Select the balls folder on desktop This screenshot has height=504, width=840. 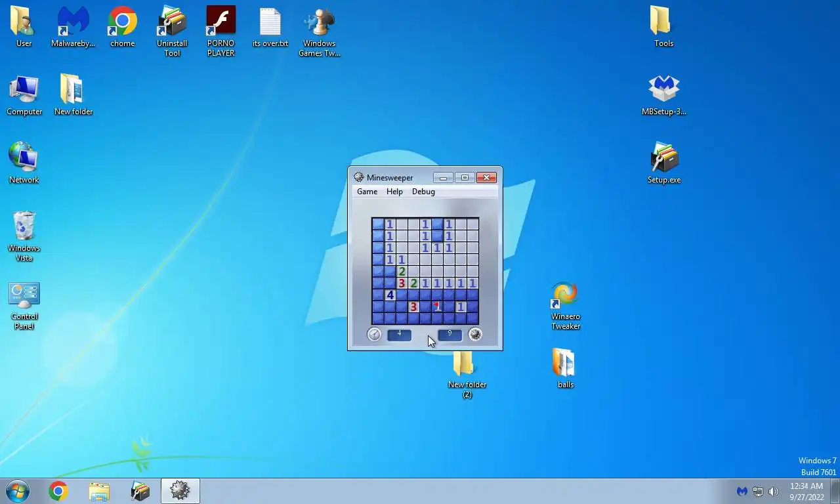point(565,368)
